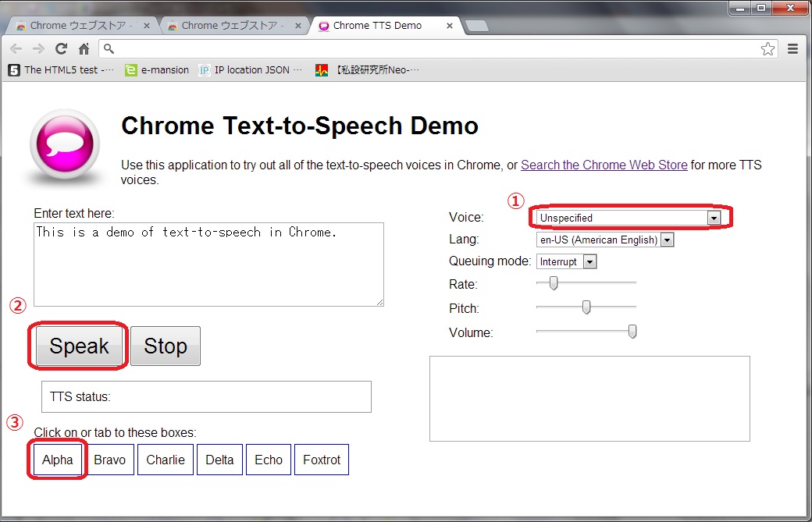
Task: Open the 私設研究所Neo bookmark
Action: (368, 70)
